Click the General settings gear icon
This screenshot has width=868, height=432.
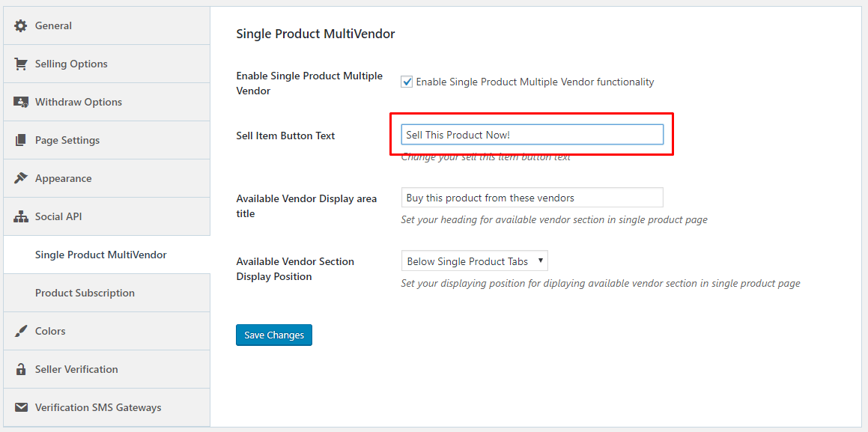coord(20,25)
